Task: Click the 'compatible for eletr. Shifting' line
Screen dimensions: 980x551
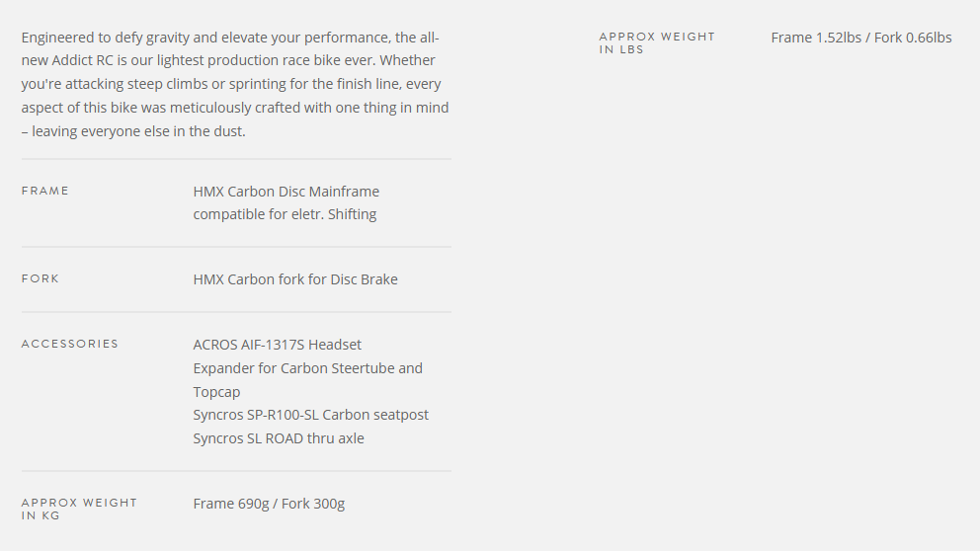Action: 285,214
